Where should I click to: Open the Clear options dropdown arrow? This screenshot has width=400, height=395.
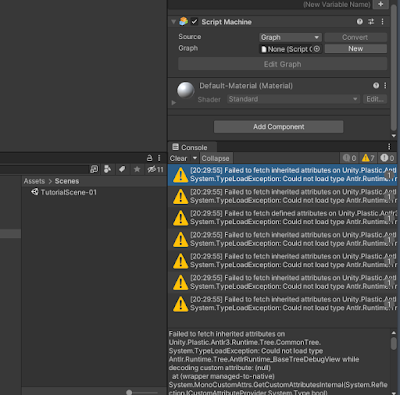[x=195, y=158]
